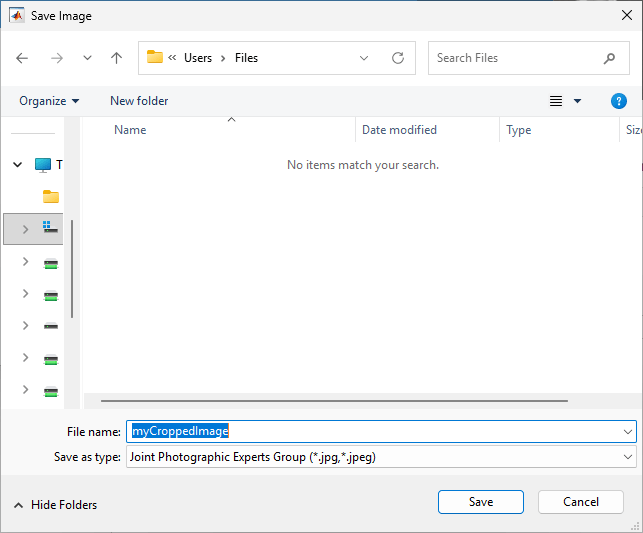This screenshot has width=643, height=533.
Task: Expand the address bar path dropdown
Action: pos(365,58)
